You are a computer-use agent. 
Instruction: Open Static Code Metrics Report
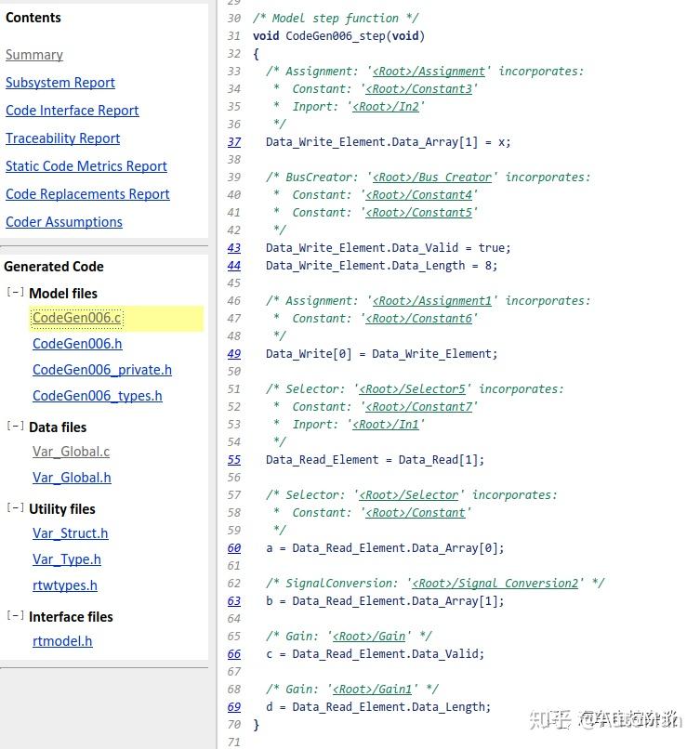point(86,166)
